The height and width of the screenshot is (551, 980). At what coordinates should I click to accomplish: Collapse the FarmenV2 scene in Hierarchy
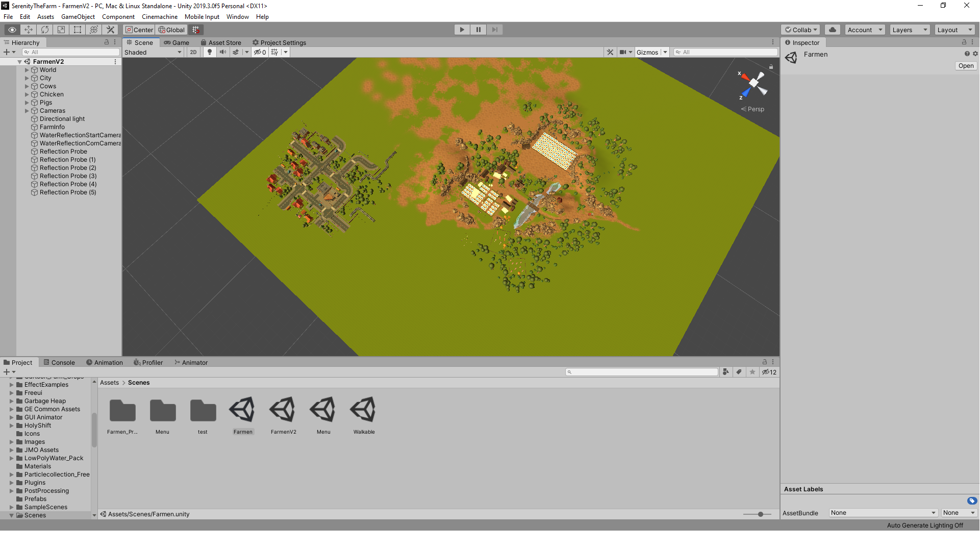19,62
